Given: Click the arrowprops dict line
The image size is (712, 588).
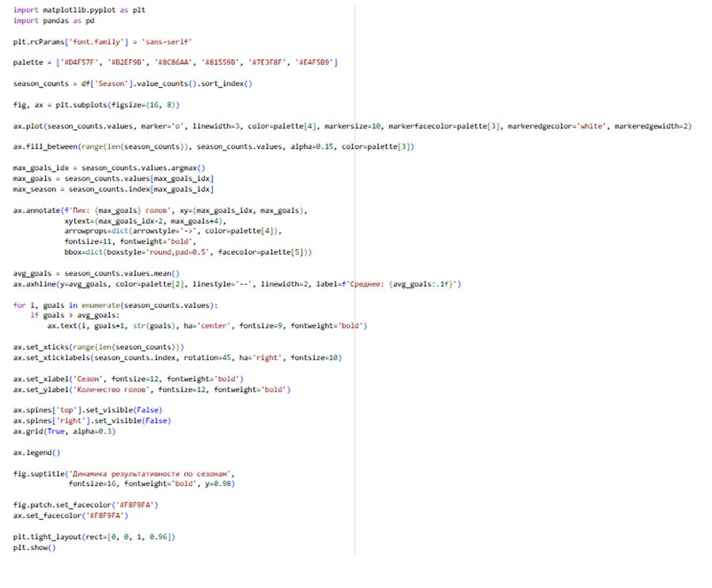Looking at the screenshot, I should click(x=173, y=231).
